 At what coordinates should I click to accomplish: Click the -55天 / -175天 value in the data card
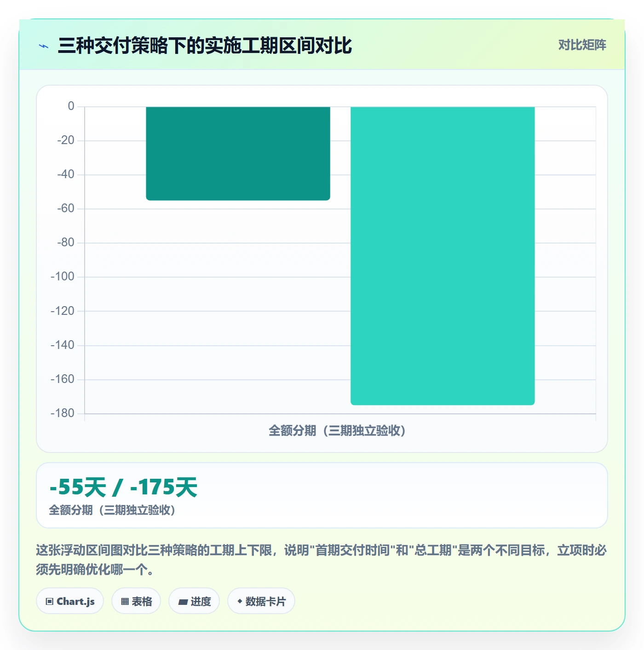click(123, 487)
